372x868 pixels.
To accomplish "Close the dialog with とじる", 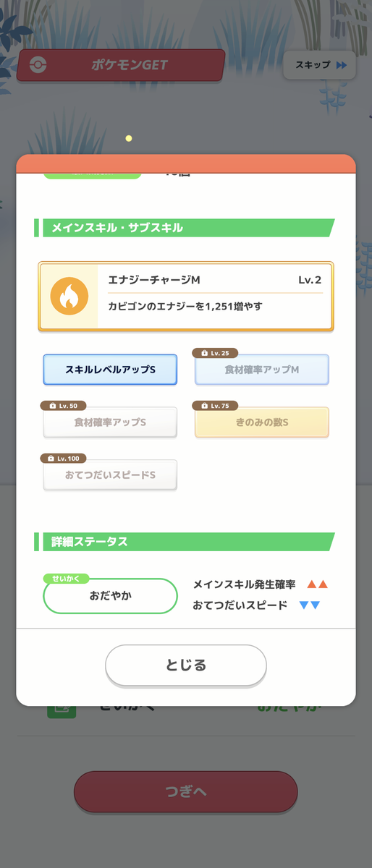I will tap(186, 665).
